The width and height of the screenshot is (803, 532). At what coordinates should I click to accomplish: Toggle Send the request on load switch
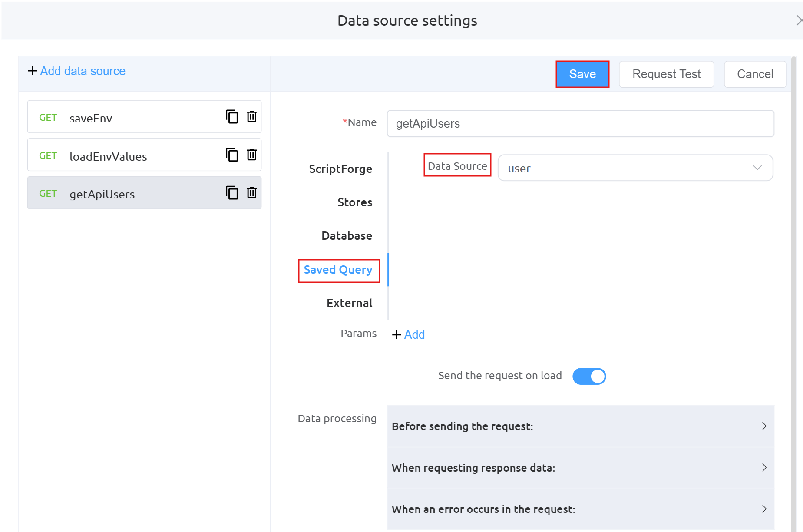coord(589,376)
